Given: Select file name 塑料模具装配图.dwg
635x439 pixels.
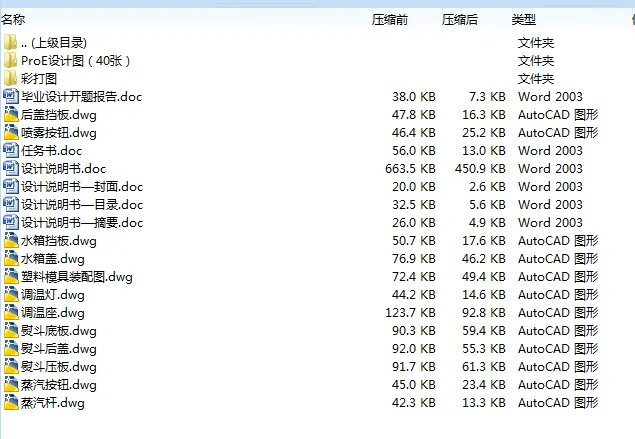Looking at the screenshot, I should point(77,277).
